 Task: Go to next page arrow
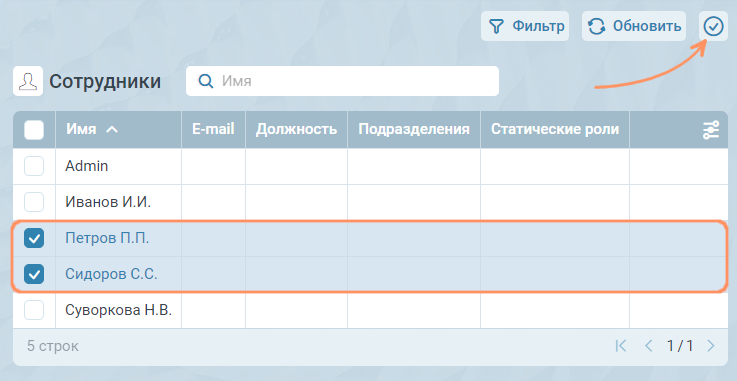click(x=711, y=346)
